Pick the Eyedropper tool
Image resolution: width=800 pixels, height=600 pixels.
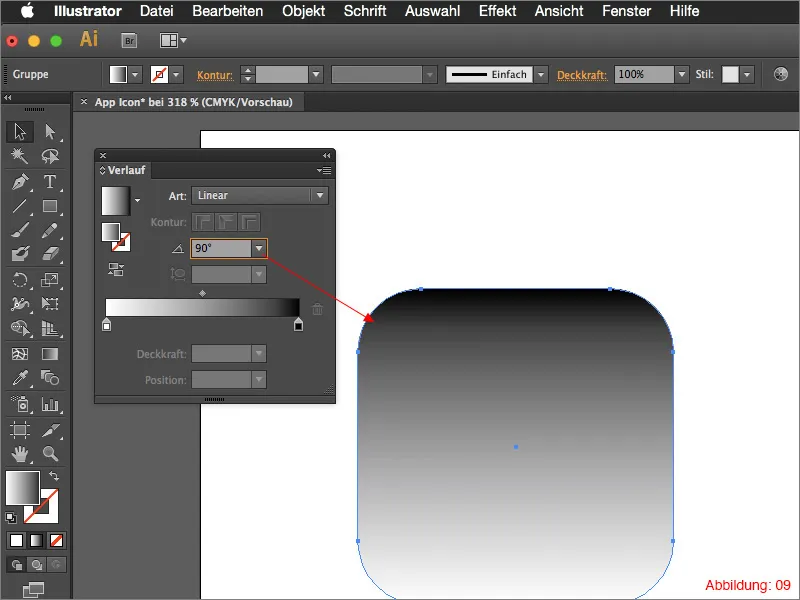[x=20, y=378]
